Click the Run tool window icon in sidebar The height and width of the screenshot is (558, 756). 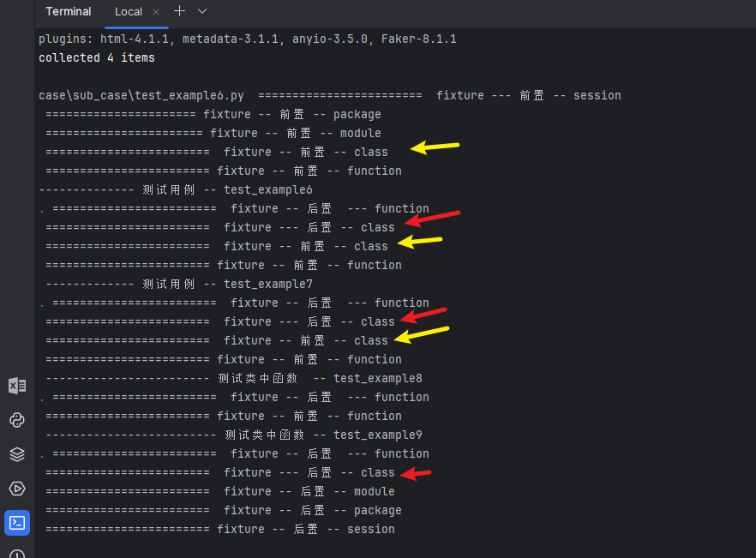coord(17,489)
